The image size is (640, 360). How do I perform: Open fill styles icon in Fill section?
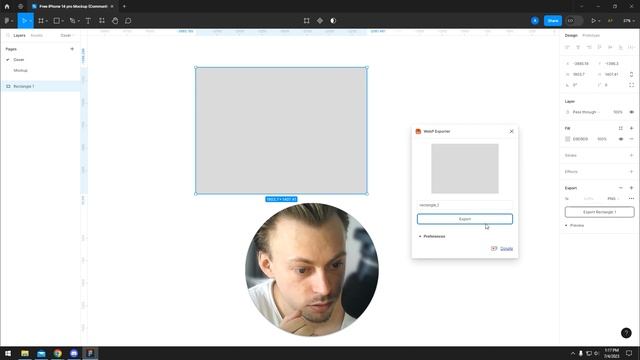[x=620, y=128]
